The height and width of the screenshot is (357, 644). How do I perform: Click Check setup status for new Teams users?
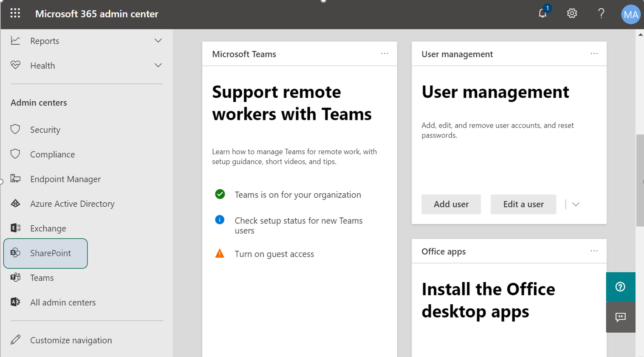[299, 225]
